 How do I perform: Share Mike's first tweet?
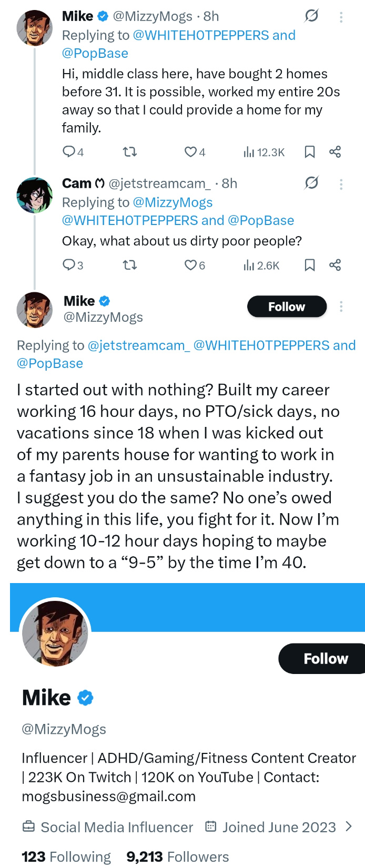[x=335, y=152]
